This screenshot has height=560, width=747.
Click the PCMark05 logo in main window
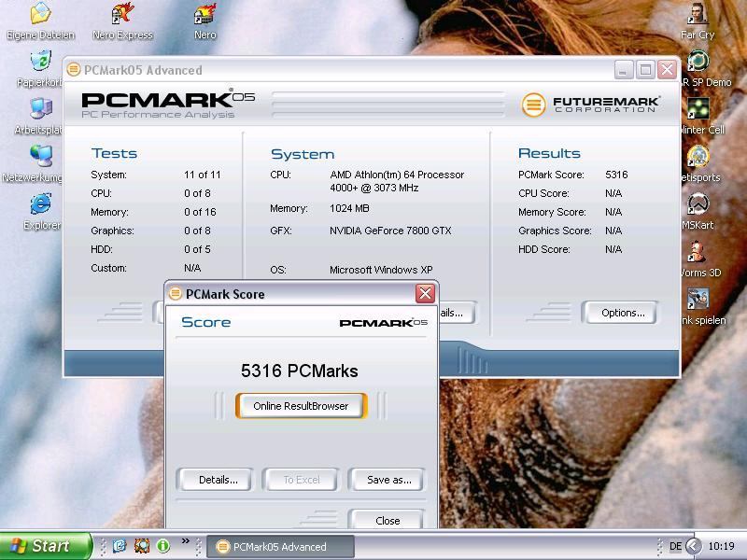click(168, 104)
